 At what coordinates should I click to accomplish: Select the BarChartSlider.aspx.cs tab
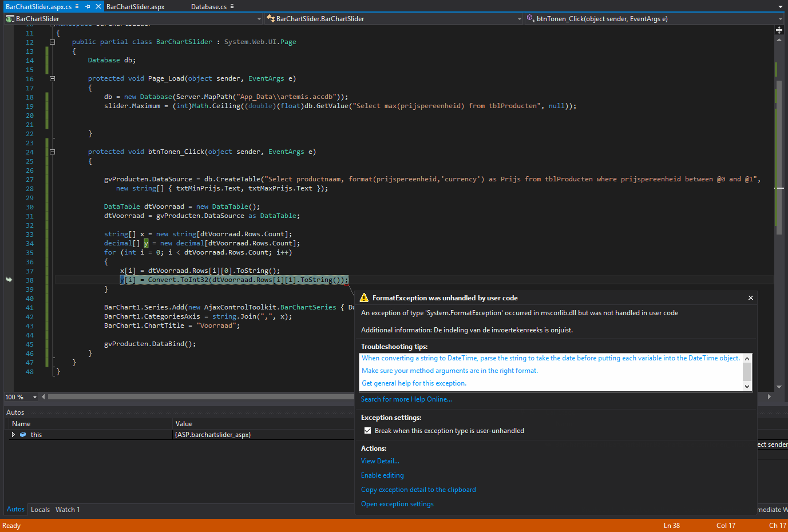[39, 7]
